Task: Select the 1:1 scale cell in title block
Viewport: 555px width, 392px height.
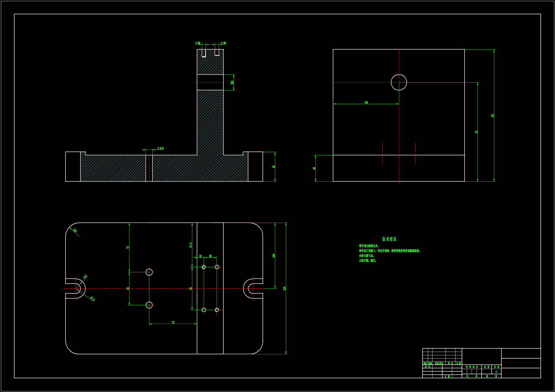Action: click(497, 372)
